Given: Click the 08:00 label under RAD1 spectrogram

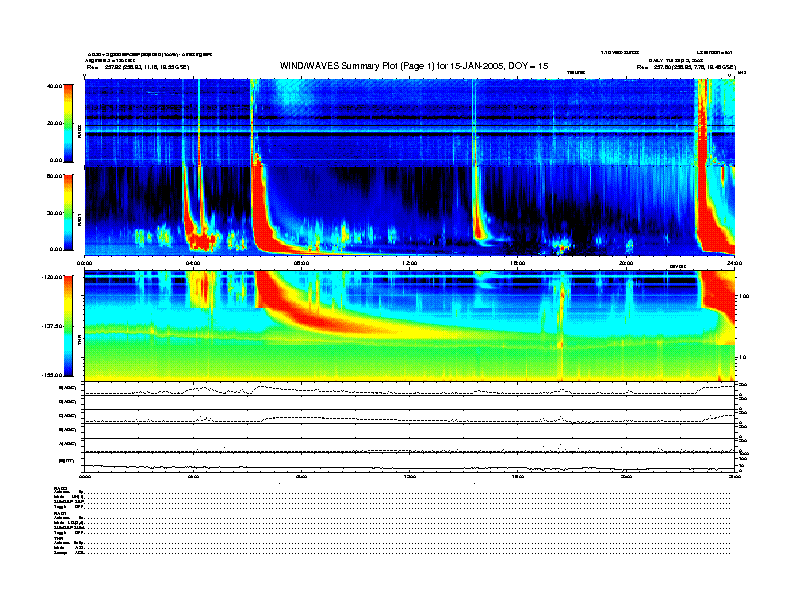Looking at the screenshot, I should 301,263.
